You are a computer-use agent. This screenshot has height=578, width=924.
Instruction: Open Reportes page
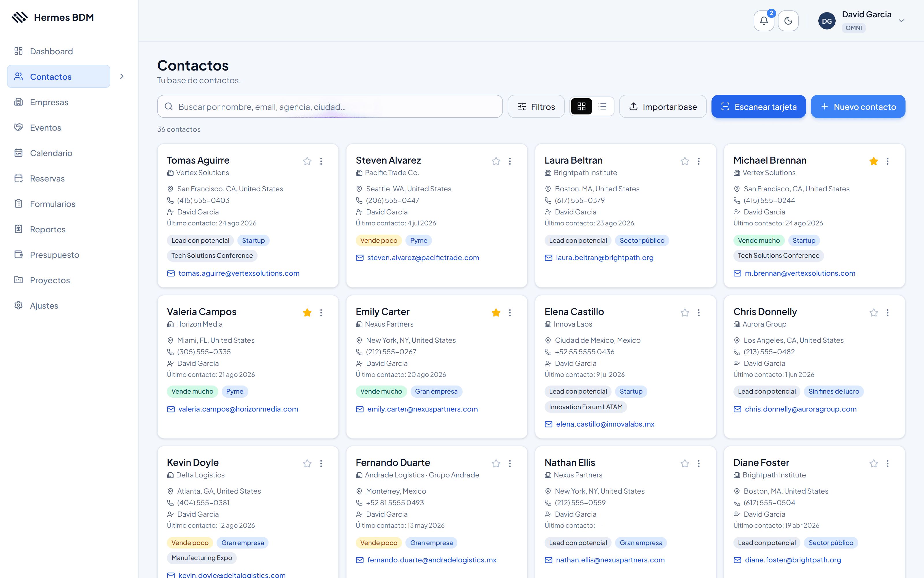58,229
